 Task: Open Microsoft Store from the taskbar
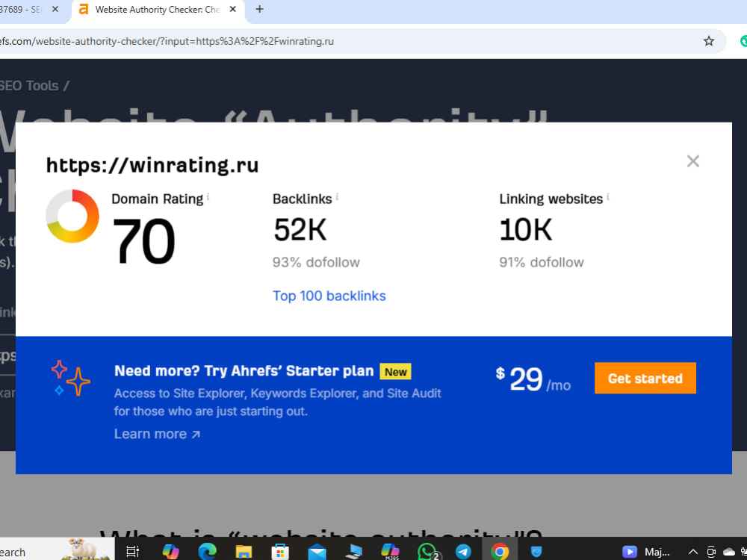[x=280, y=552]
